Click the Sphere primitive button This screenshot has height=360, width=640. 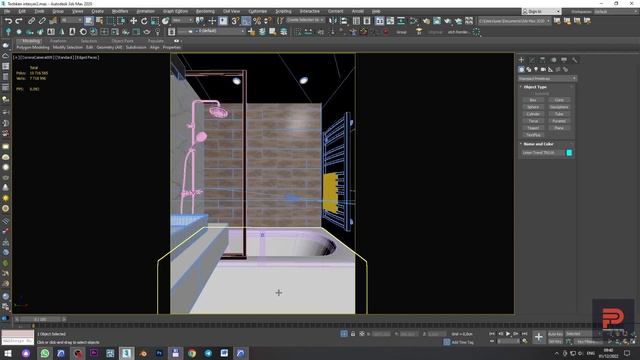tap(533, 107)
